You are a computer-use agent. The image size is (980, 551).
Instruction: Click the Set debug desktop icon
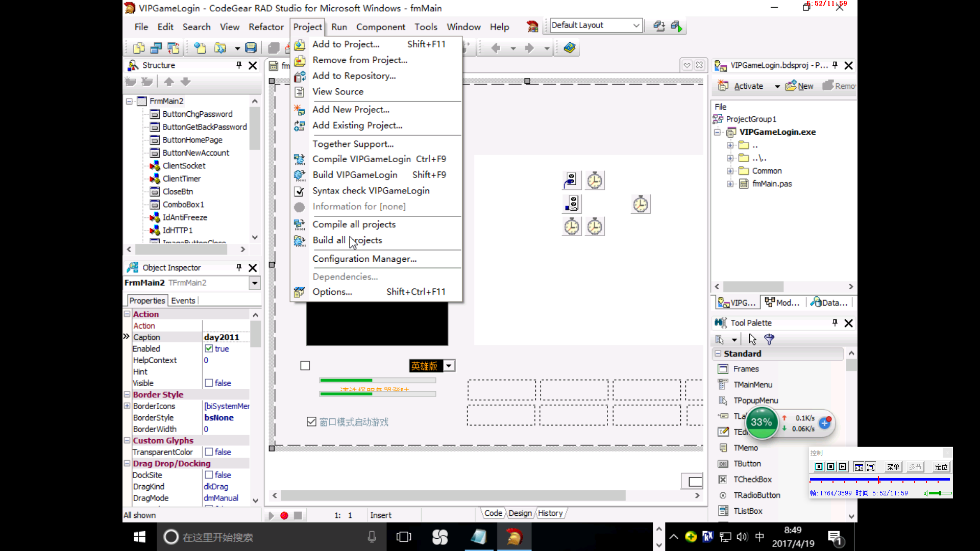point(676,26)
